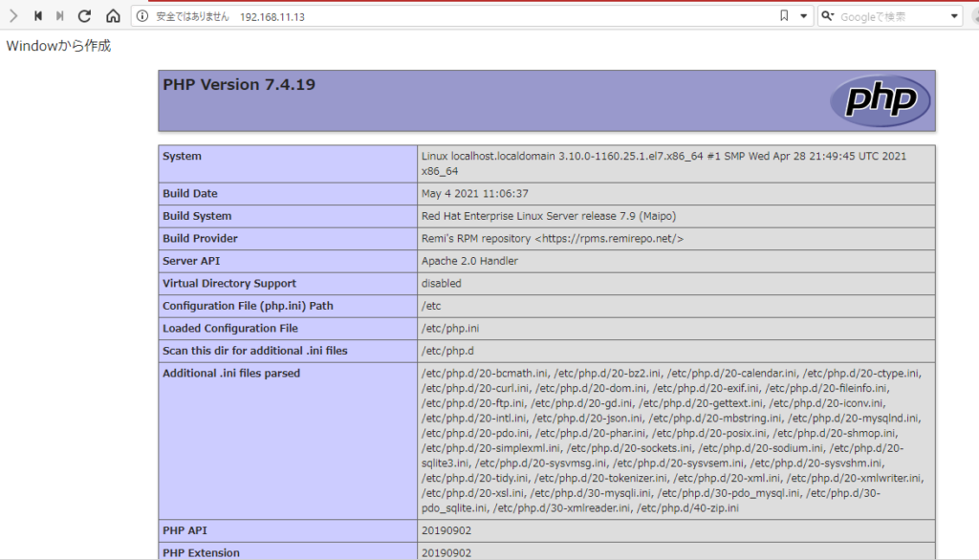
Task: Click the Loaded Configuration File row label
Action: 230,329
